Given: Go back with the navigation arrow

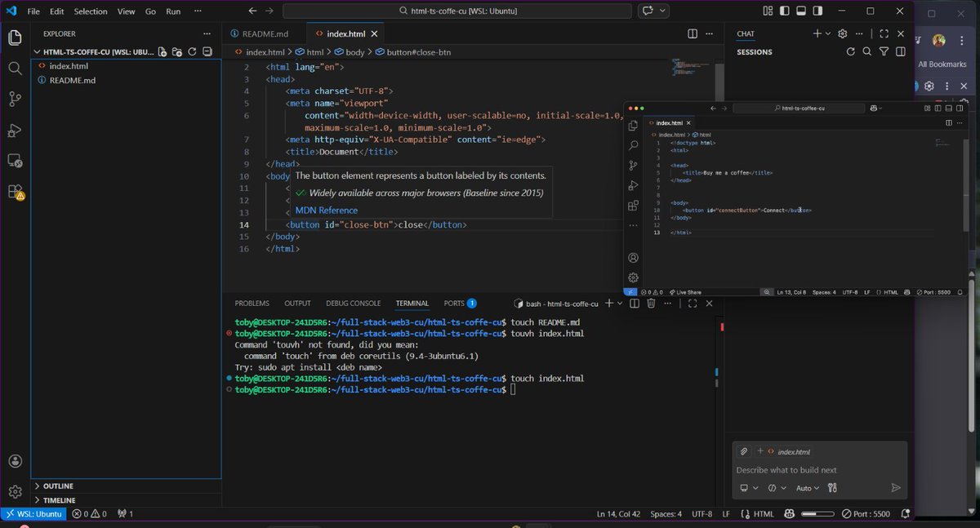Looking at the screenshot, I should pyautogui.click(x=252, y=11).
